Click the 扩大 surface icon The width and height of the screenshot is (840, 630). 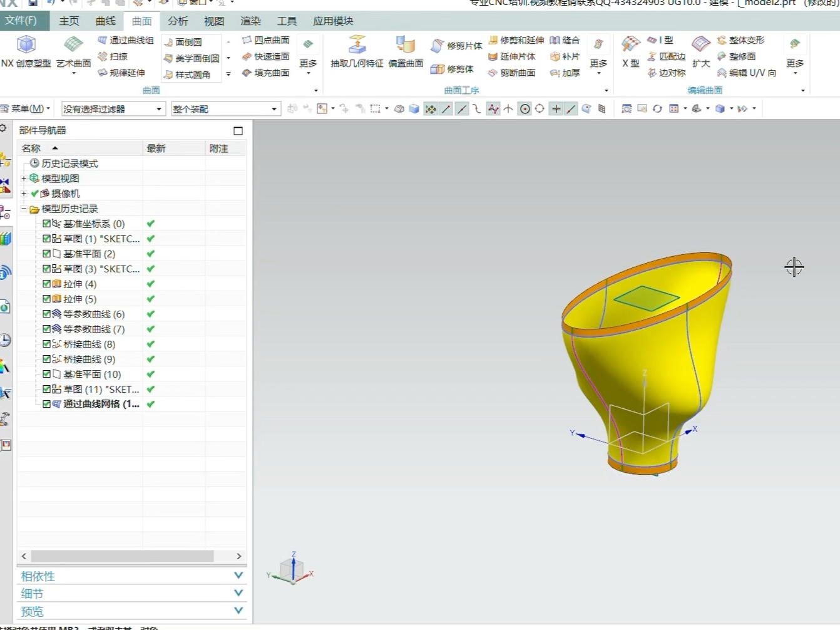(x=700, y=45)
